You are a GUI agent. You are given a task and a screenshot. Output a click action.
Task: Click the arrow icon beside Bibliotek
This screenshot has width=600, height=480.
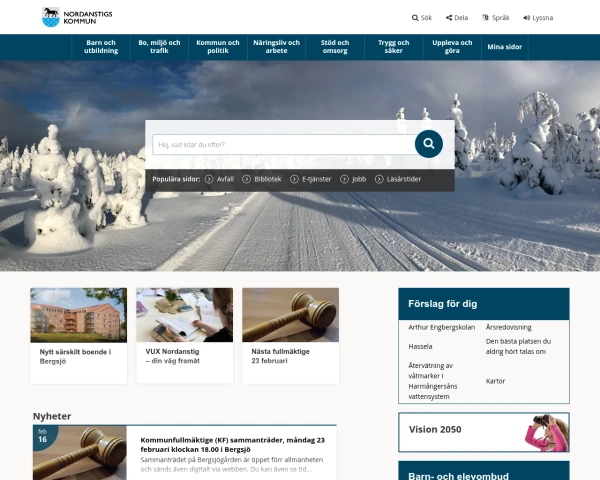tap(246, 179)
